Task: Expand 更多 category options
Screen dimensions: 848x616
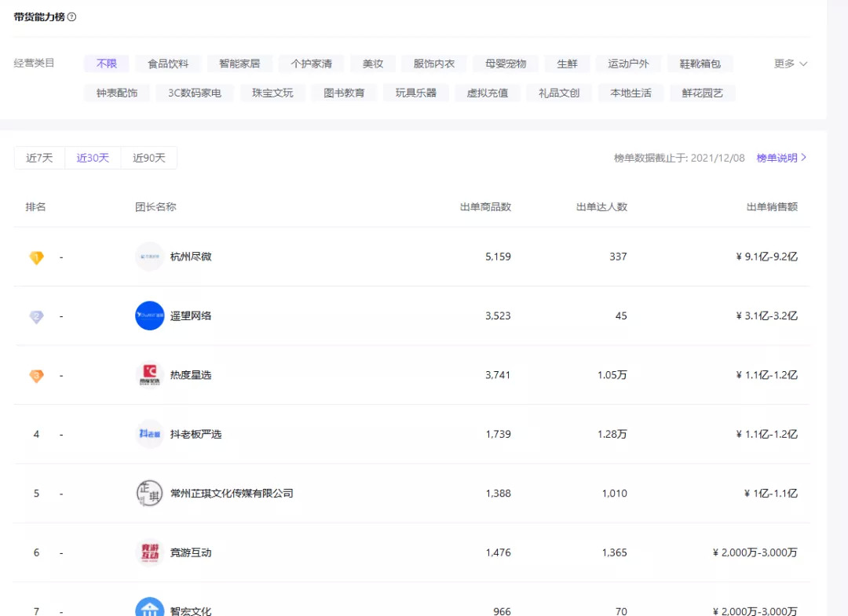Action: pos(790,64)
